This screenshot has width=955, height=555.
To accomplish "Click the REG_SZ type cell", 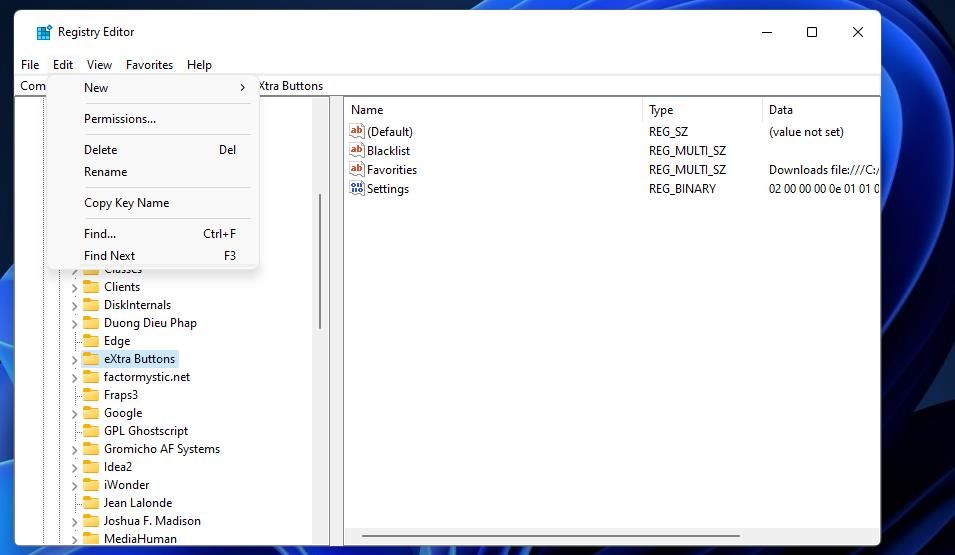I will (x=668, y=132).
